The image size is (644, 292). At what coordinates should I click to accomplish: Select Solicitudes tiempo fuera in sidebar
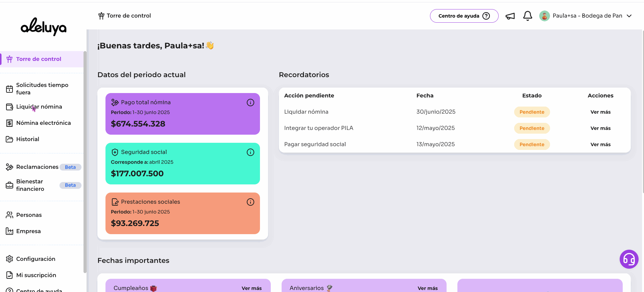click(x=42, y=89)
